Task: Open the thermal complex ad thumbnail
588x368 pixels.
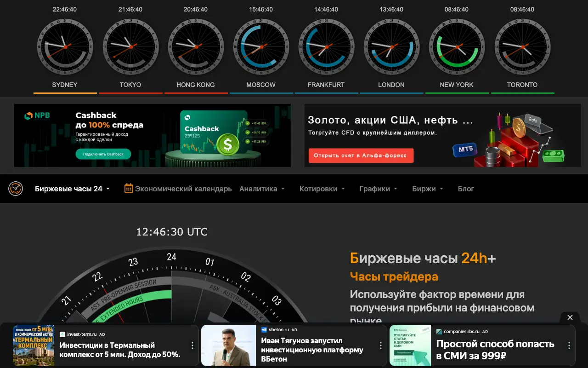Action: tap(34, 345)
